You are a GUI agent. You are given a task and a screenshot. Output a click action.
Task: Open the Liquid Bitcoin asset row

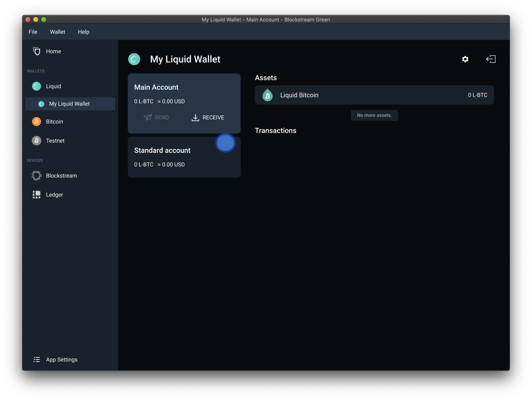coord(374,95)
